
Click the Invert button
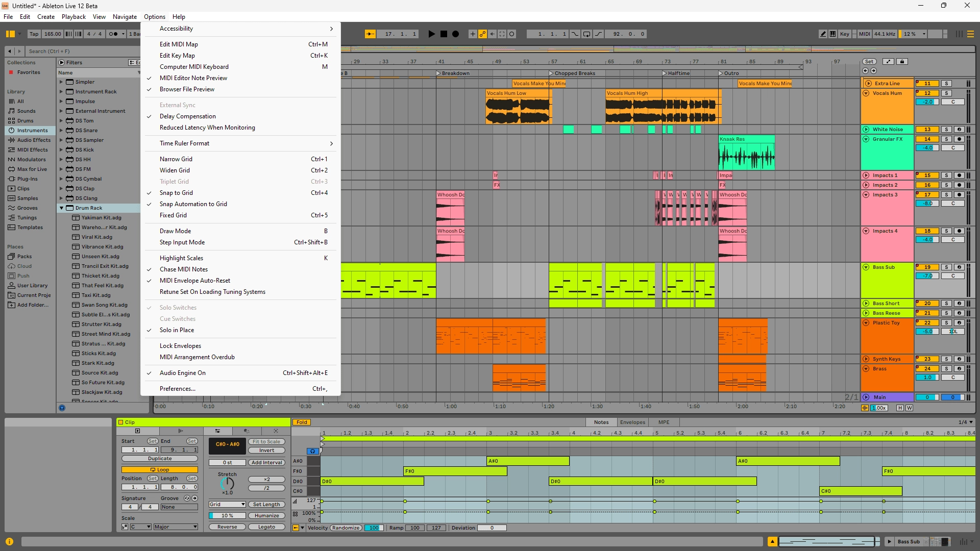266,450
